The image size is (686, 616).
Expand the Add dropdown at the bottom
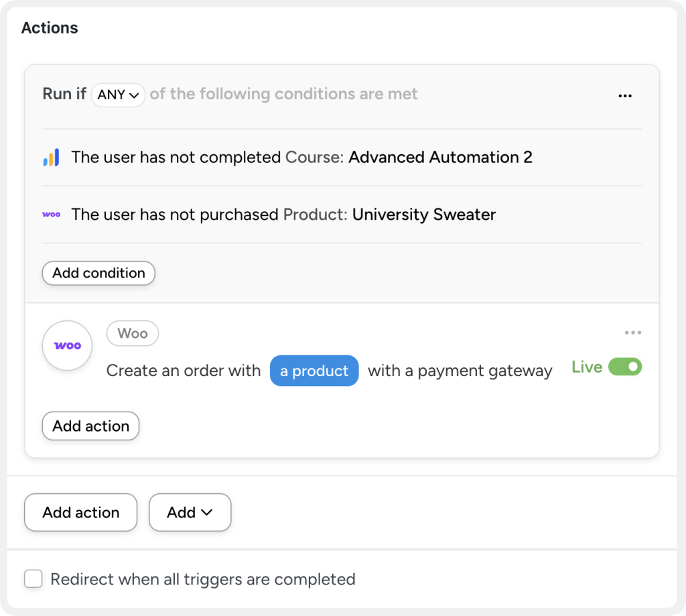click(x=190, y=512)
